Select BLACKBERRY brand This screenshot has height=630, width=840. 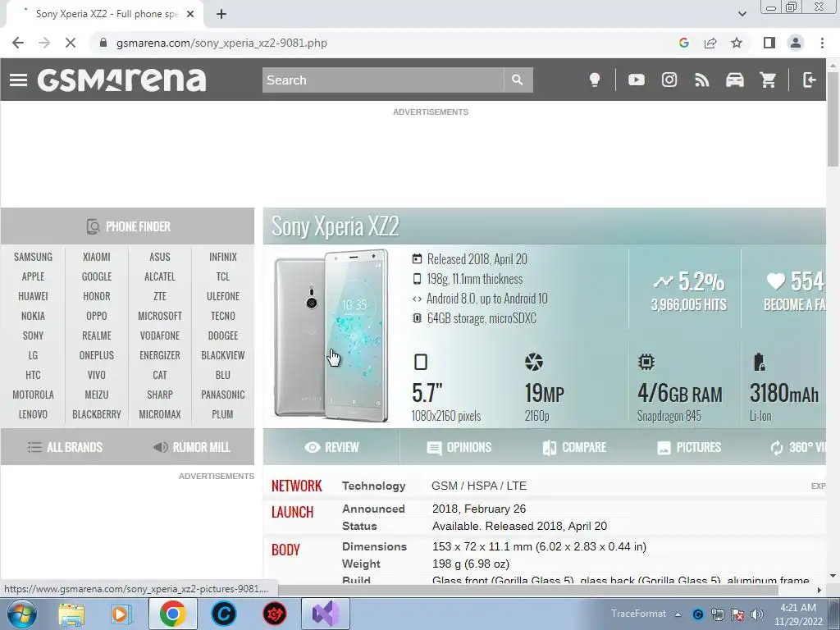[x=97, y=414]
